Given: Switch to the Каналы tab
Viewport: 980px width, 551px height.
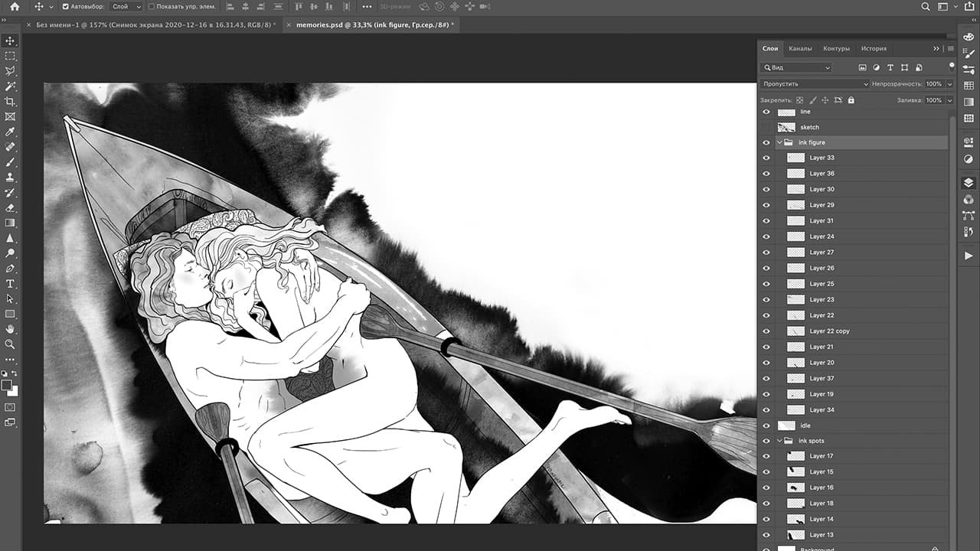Looking at the screenshot, I should 800,48.
